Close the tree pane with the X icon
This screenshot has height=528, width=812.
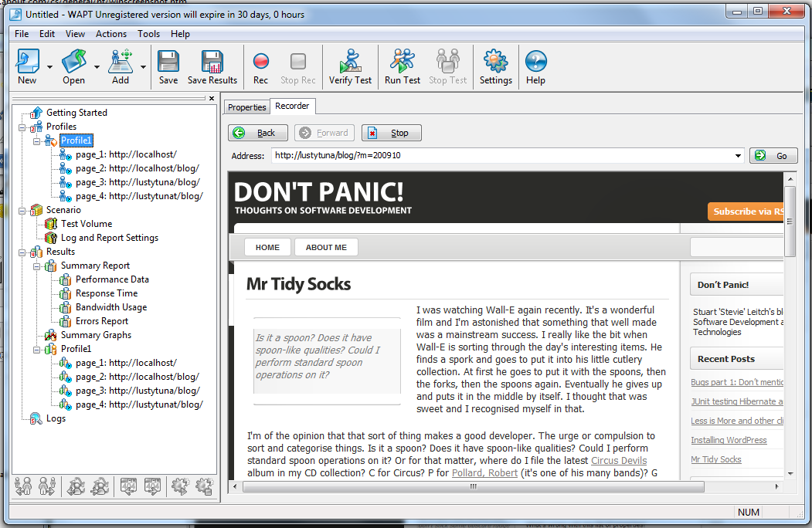pyautogui.click(x=212, y=98)
